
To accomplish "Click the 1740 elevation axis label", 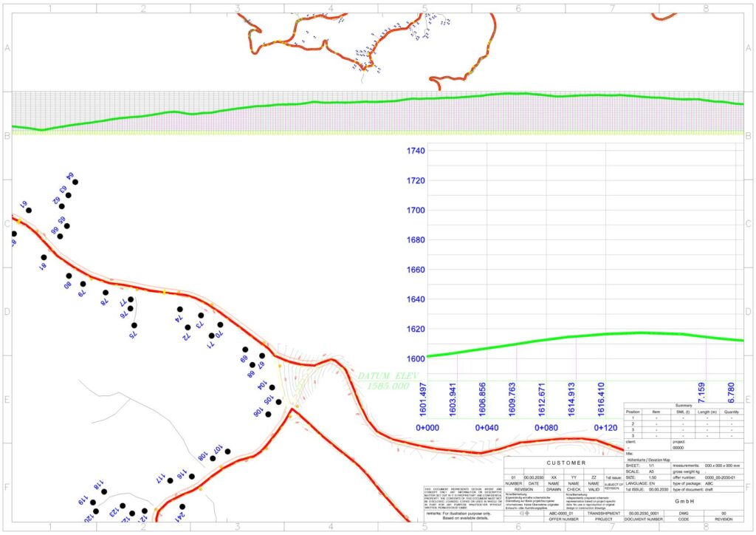I will [x=416, y=151].
